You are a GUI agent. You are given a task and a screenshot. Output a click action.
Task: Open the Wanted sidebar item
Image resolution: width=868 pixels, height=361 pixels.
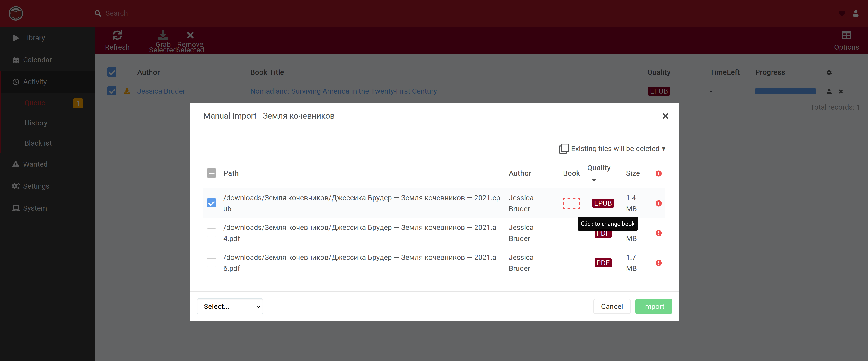[x=35, y=164]
